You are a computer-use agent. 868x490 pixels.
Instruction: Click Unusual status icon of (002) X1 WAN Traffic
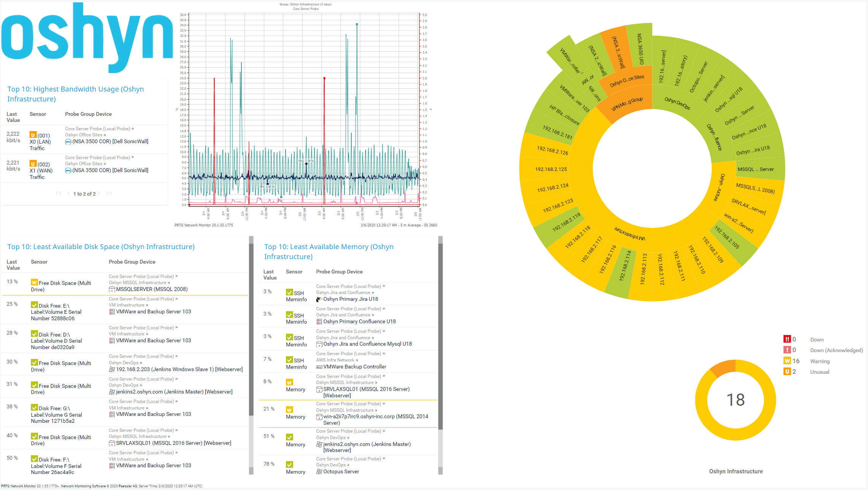[x=33, y=164]
